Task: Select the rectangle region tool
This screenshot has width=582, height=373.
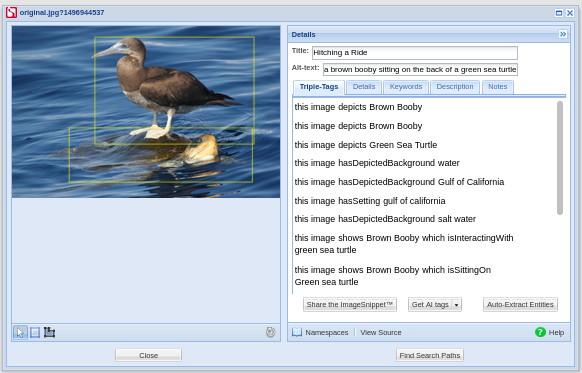Action: click(35, 333)
